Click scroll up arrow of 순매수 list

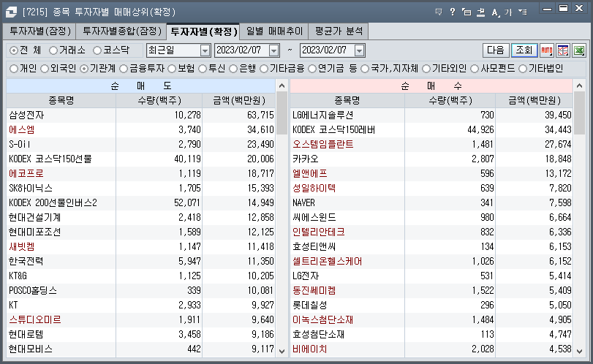point(579,86)
